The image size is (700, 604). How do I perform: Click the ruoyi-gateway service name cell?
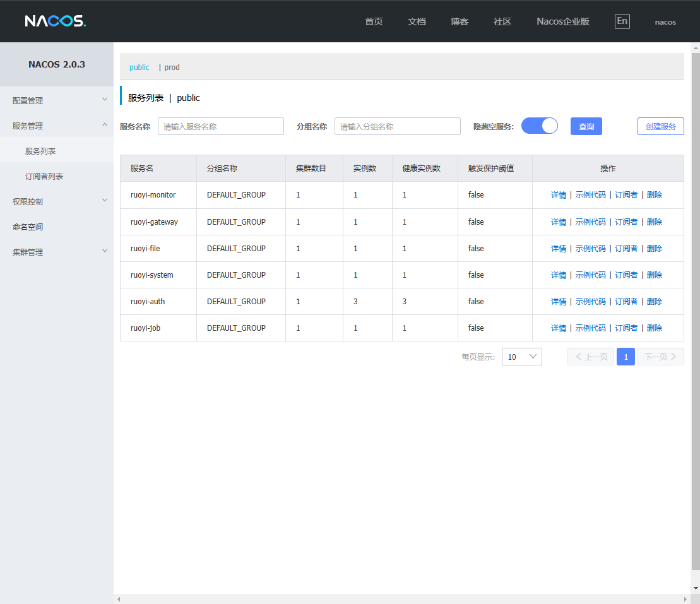click(x=158, y=222)
